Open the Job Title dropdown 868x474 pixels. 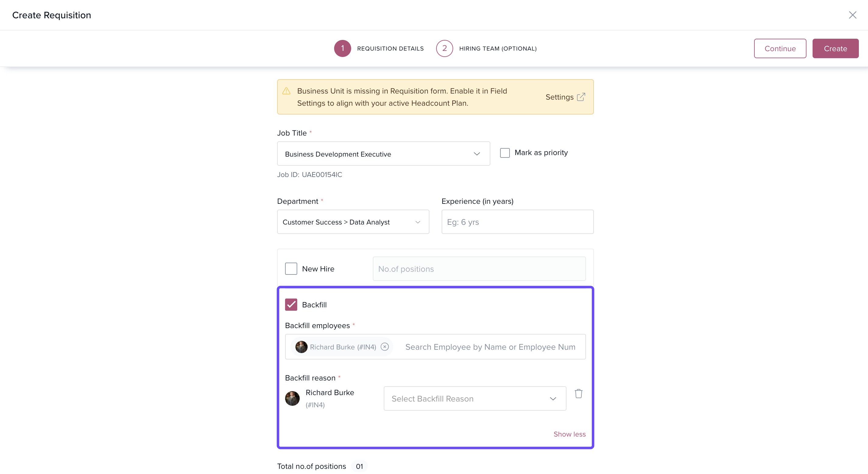[x=383, y=154]
